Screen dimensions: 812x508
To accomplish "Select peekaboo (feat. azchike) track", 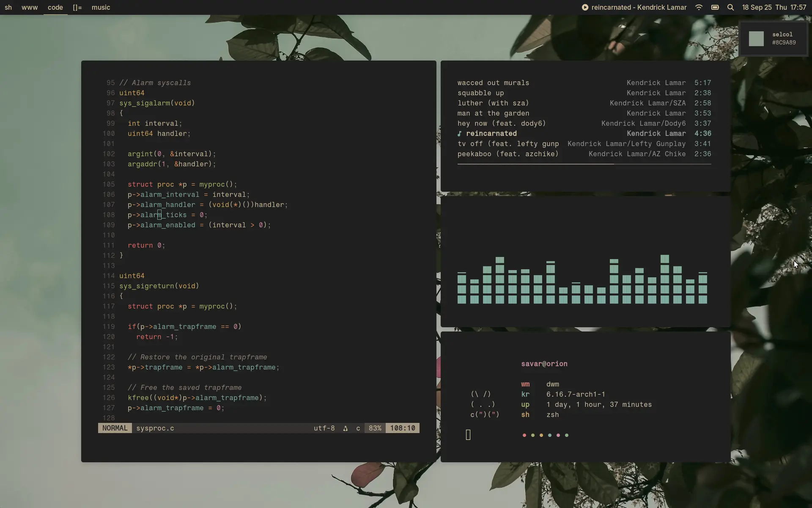I will click(x=507, y=154).
